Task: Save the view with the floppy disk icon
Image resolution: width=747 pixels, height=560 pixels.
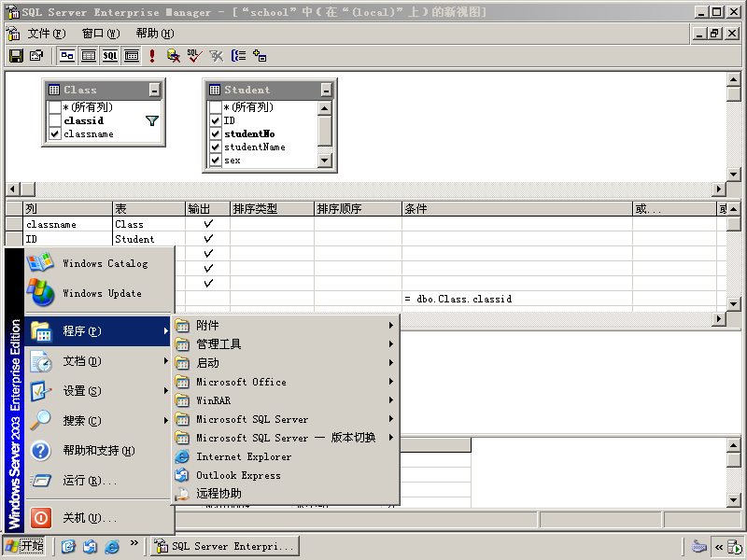Action: coord(16,56)
